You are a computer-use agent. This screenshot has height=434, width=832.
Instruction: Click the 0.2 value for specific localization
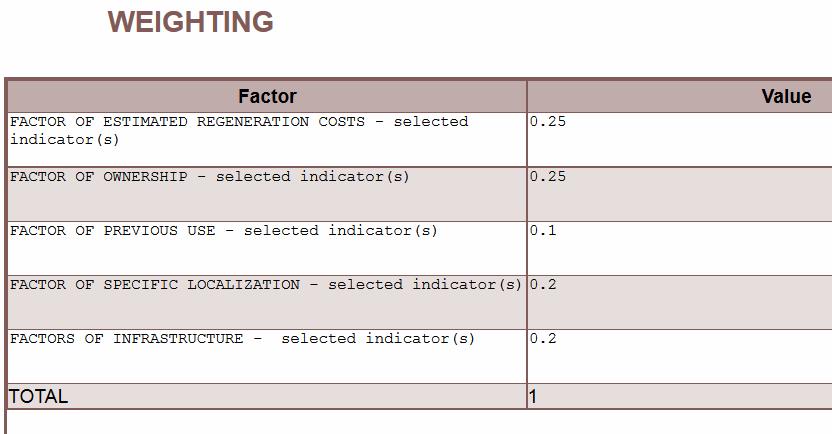(x=543, y=285)
